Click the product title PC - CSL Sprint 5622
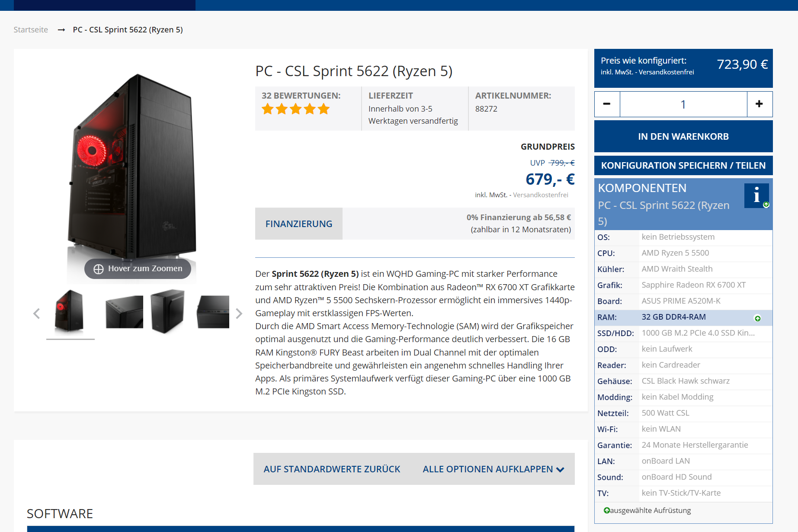This screenshot has height=532, width=798. tap(354, 71)
